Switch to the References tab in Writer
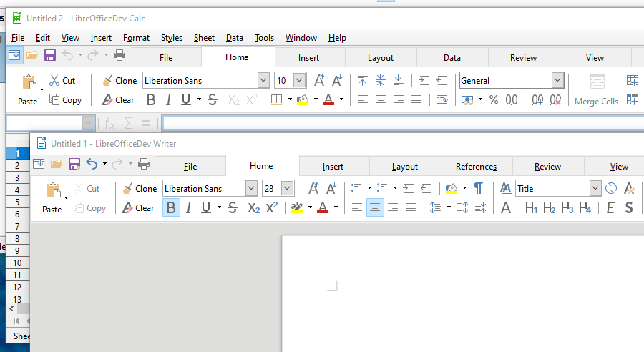Viewport: 644px width, 352px height. pyautogui.click(x=476, y=167)
